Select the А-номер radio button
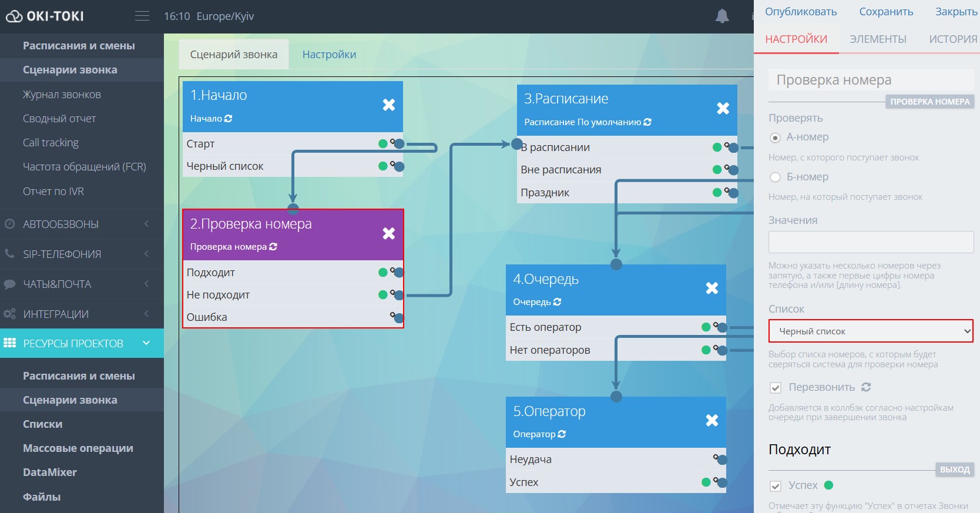 [x=776, y=138]
